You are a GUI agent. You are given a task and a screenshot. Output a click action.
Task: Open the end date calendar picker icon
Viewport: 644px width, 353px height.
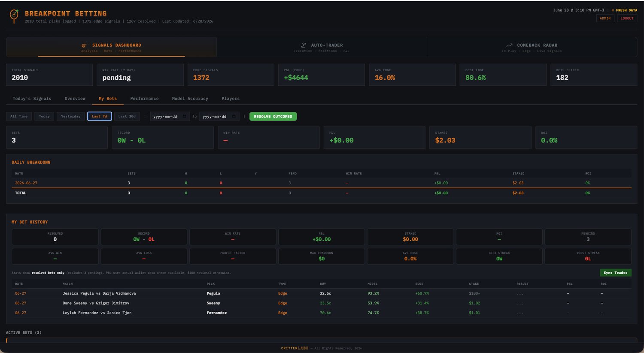pos(234,116)
